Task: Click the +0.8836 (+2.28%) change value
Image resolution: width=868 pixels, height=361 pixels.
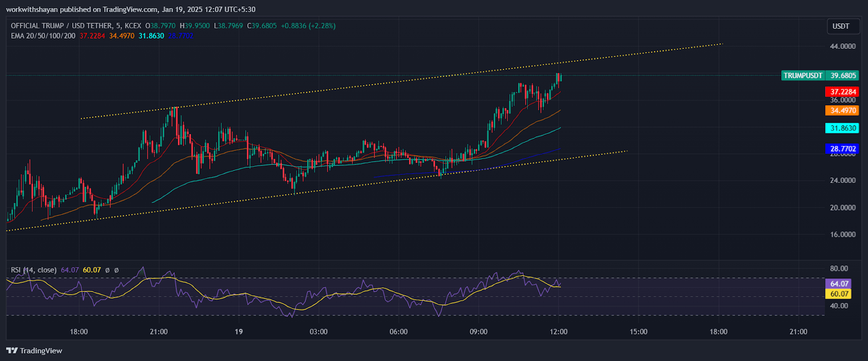Action: (308, 26)
